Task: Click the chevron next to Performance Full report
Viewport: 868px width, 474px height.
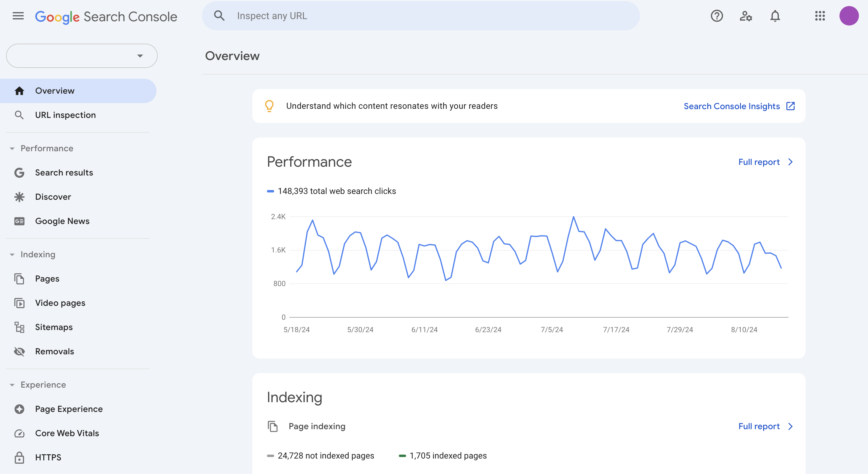Action: [x=790, y=162]
